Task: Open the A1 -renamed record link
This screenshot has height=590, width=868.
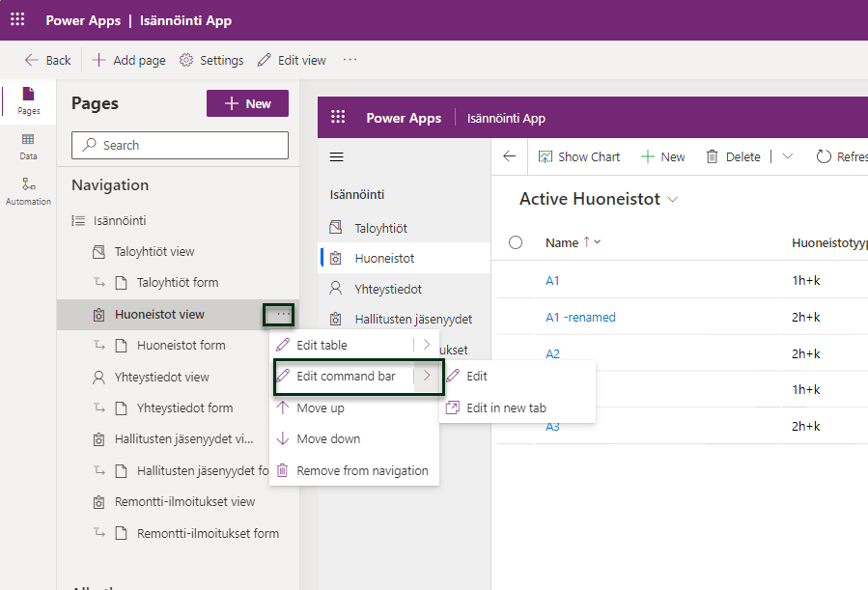Action: 580,317
